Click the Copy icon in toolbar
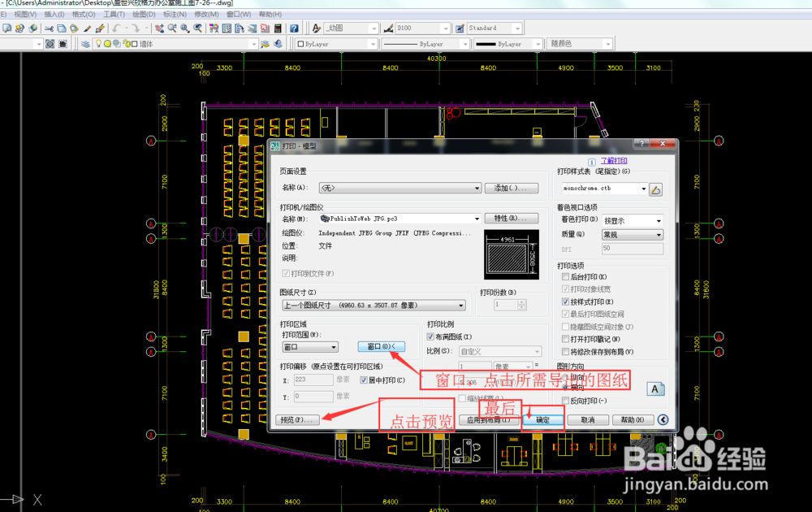Viewport: 812px width, 512px height. click(x=62, y=28)
